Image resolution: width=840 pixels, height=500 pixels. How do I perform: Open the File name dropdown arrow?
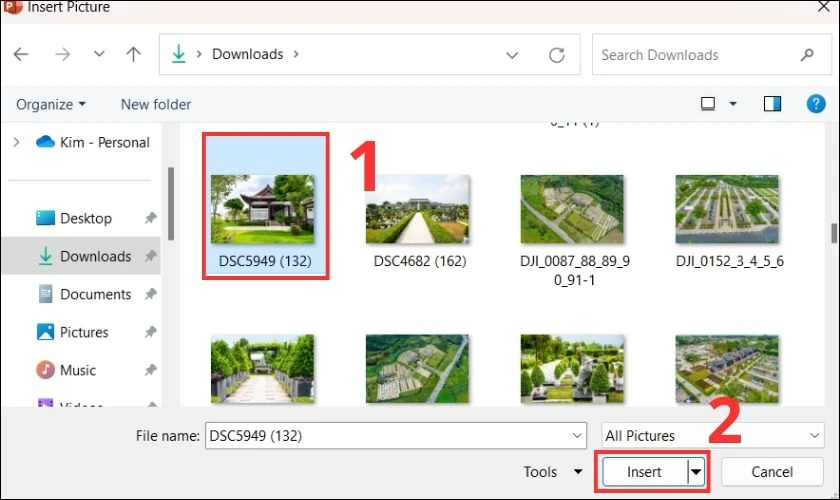point(577,436)
